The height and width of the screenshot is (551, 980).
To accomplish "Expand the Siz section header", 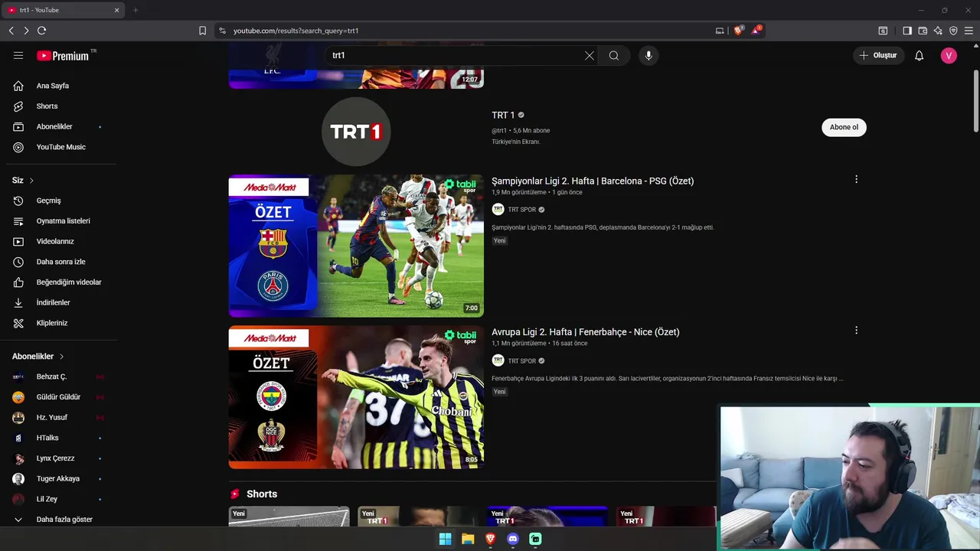I will coord(23,181).
